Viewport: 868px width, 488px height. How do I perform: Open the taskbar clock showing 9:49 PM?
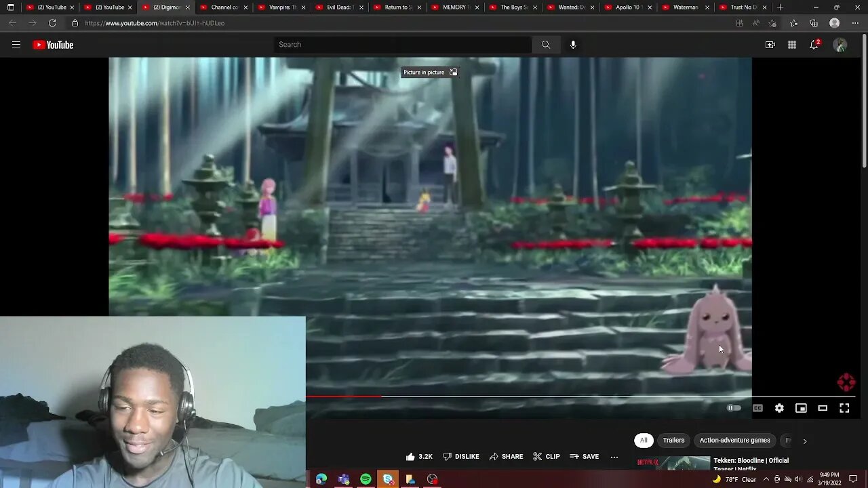click(x=831, y=479)
